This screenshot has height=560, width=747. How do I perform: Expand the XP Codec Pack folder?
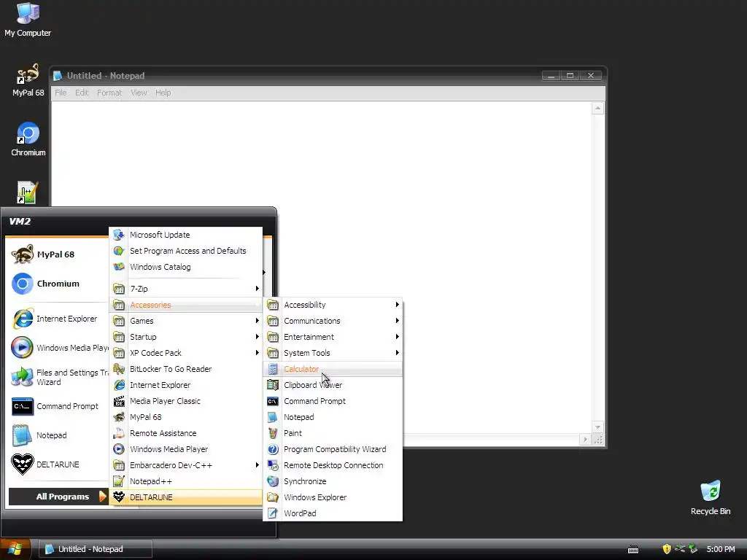click(186, 353)
